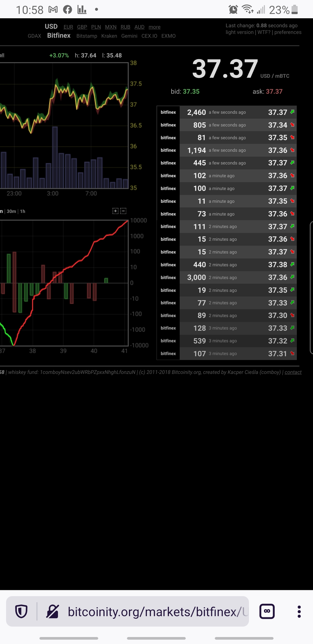Click the +3.07% change value
Viewport: 313px width, 644px height.
tap(59, 55)
